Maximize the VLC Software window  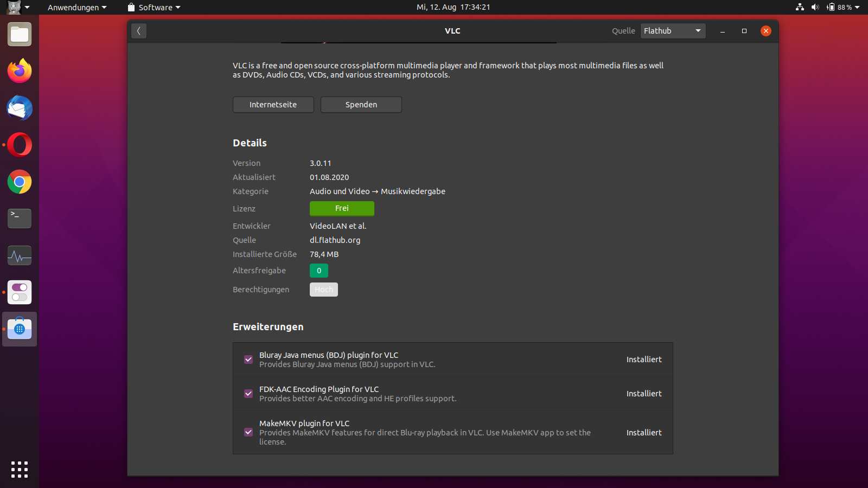(x=744, y=31)
